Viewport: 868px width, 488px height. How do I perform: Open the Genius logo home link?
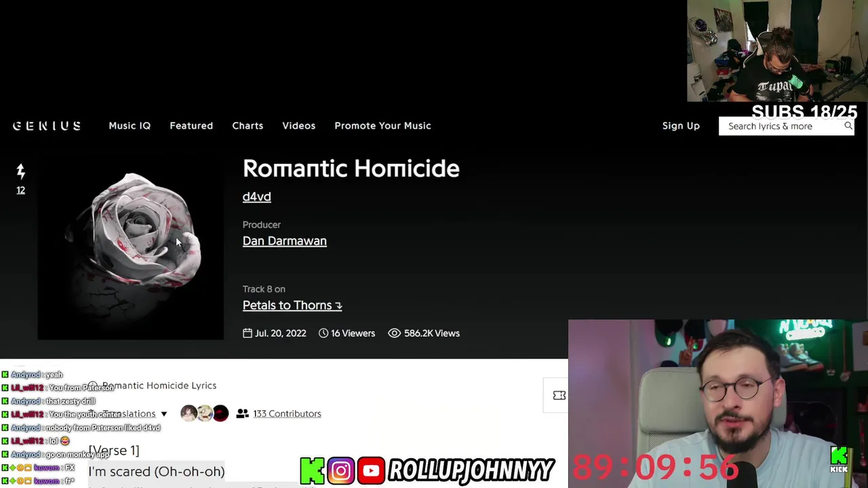(47, 126)
